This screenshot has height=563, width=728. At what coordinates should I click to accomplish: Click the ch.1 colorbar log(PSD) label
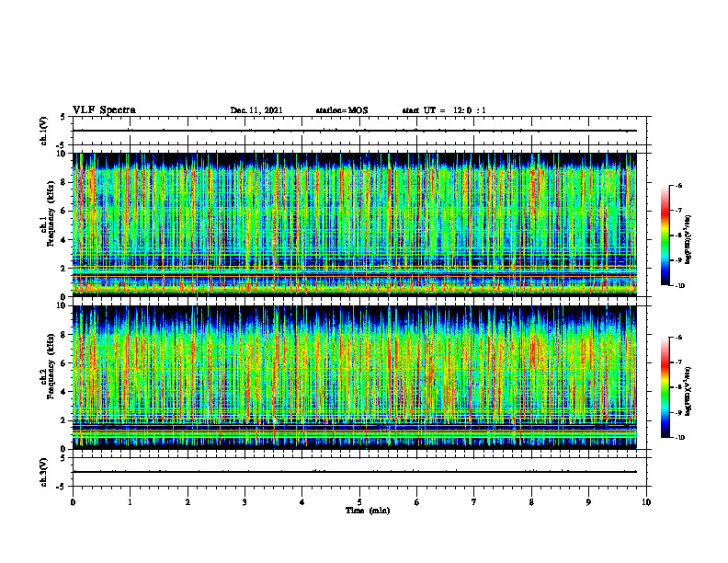(688, 239)
